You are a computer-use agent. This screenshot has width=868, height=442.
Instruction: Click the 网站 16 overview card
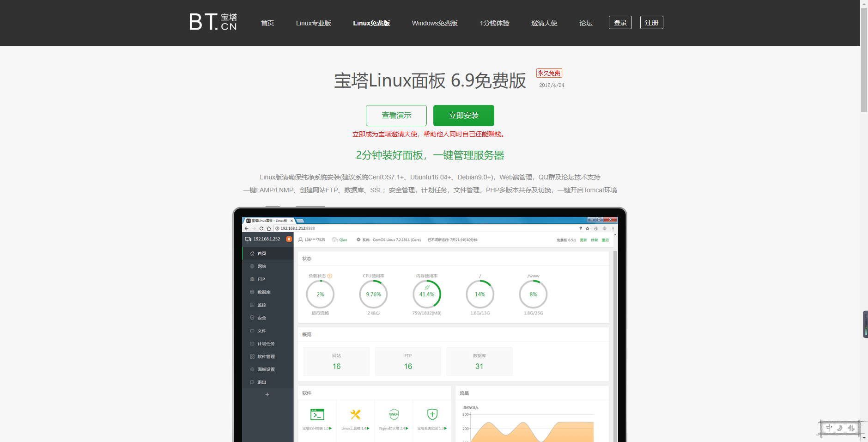click(336, 362)
